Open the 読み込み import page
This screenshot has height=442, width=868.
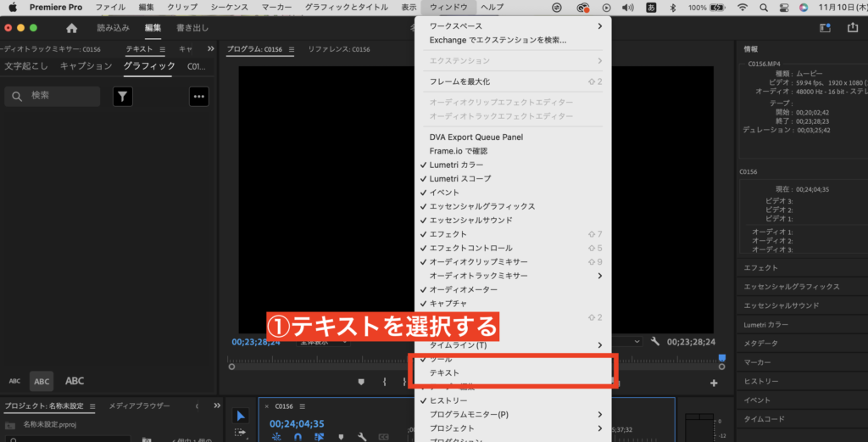click(114, 27)
